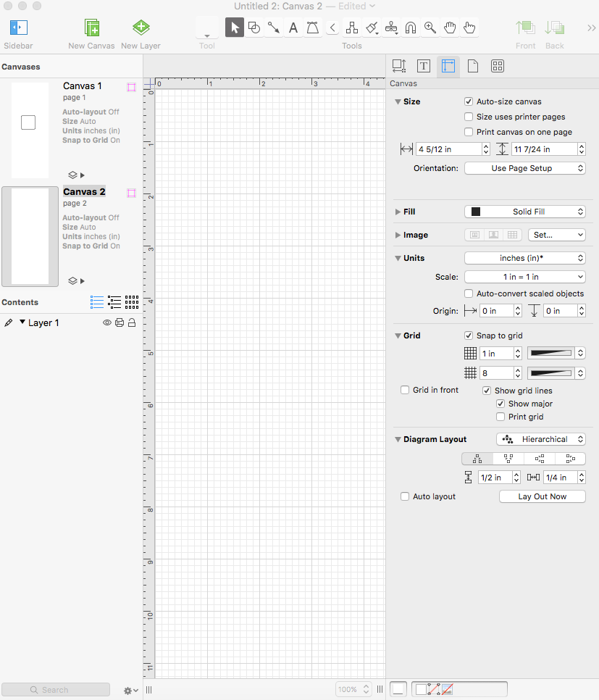Select the Zoom tool
The height and width of the screenshot is (700, 599).
pyautogui.click(x=430, y=28)
